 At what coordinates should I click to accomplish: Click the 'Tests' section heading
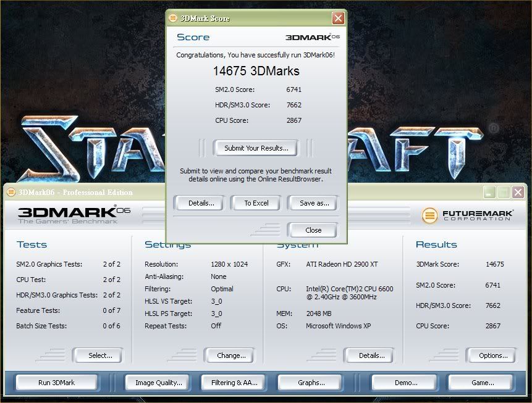(32, 244)
